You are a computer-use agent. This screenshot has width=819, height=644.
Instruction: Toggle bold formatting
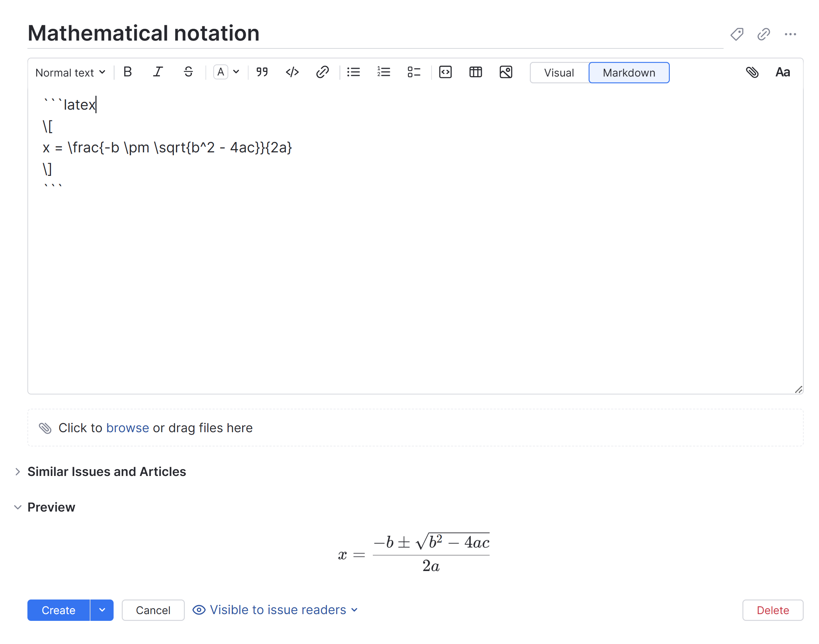pyautogui.click(x=127, y=72)
